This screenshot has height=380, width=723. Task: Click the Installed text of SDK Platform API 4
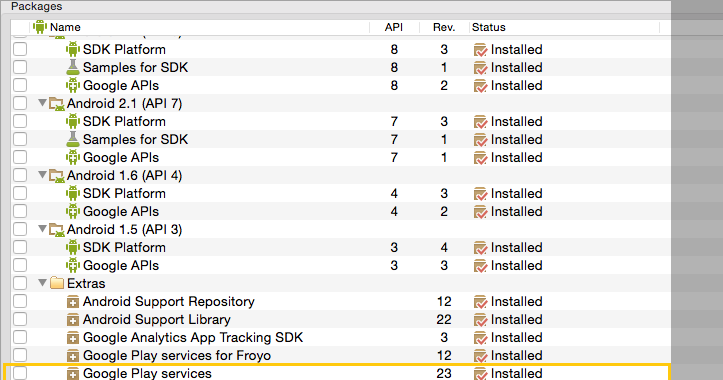(x=516, y=193)
